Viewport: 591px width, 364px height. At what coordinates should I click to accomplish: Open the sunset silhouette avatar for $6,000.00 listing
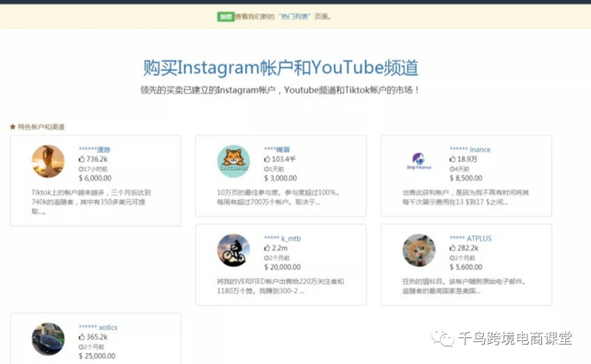48,161
